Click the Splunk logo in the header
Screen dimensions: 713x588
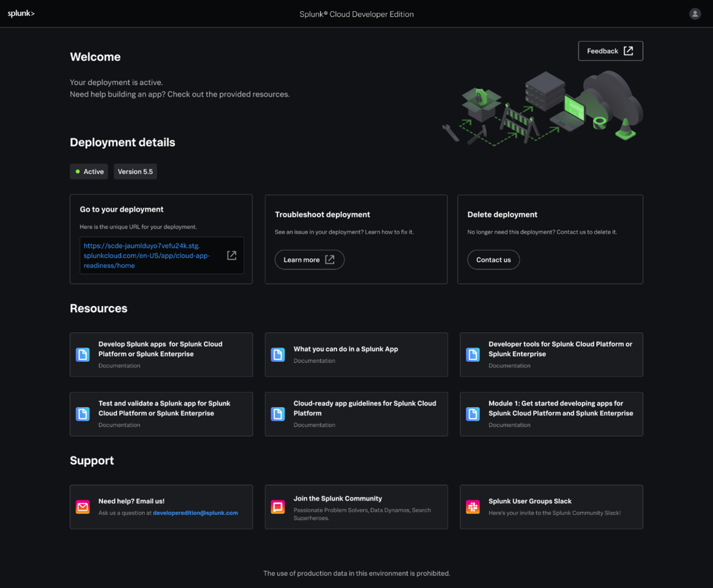pos(21,13)
